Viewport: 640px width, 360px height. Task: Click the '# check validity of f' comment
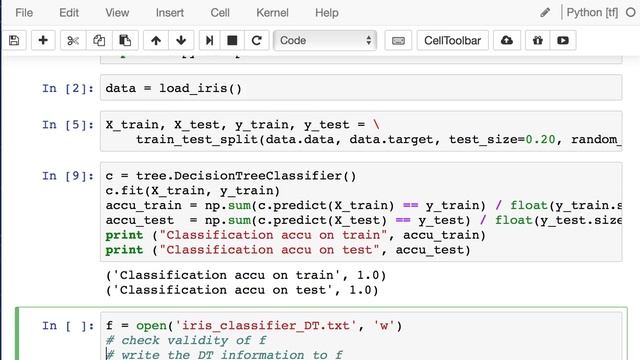tap(186, 340)
